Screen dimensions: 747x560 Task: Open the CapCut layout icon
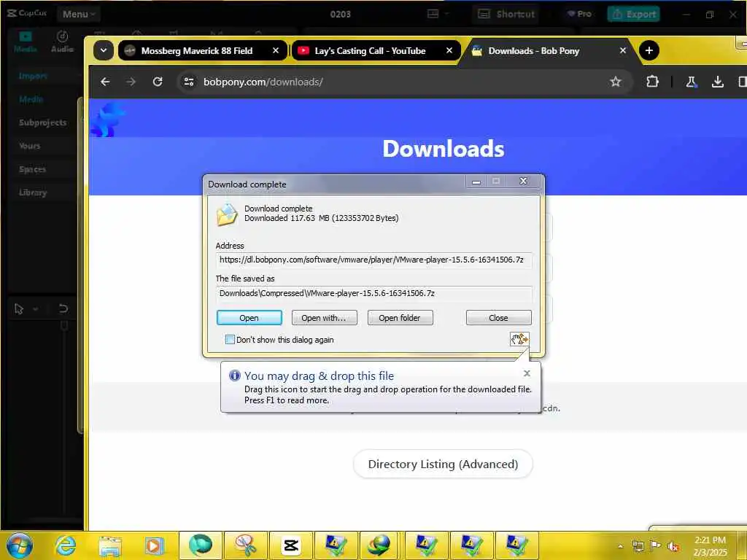pos(433,14)
